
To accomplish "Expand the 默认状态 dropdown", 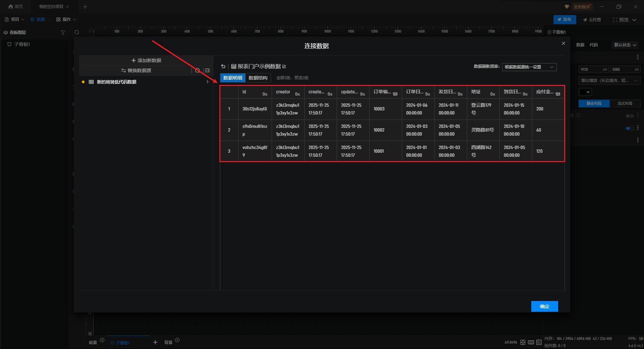I will (625, 45).
